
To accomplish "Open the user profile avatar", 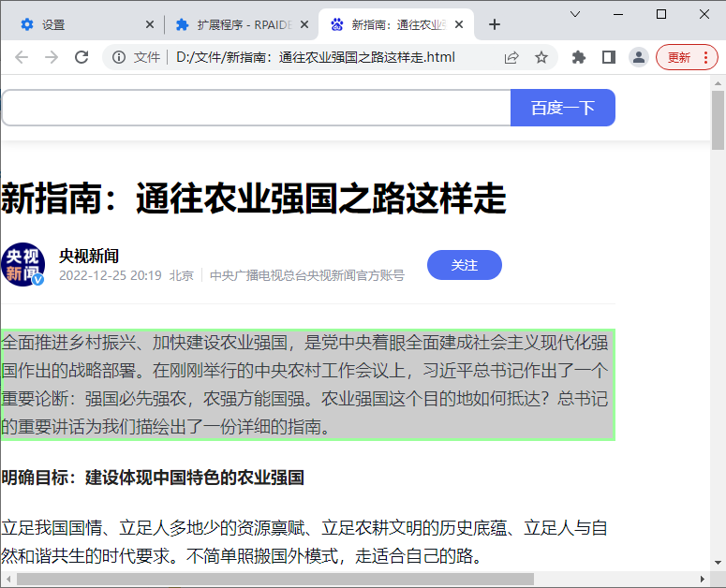I will point(639,57).
